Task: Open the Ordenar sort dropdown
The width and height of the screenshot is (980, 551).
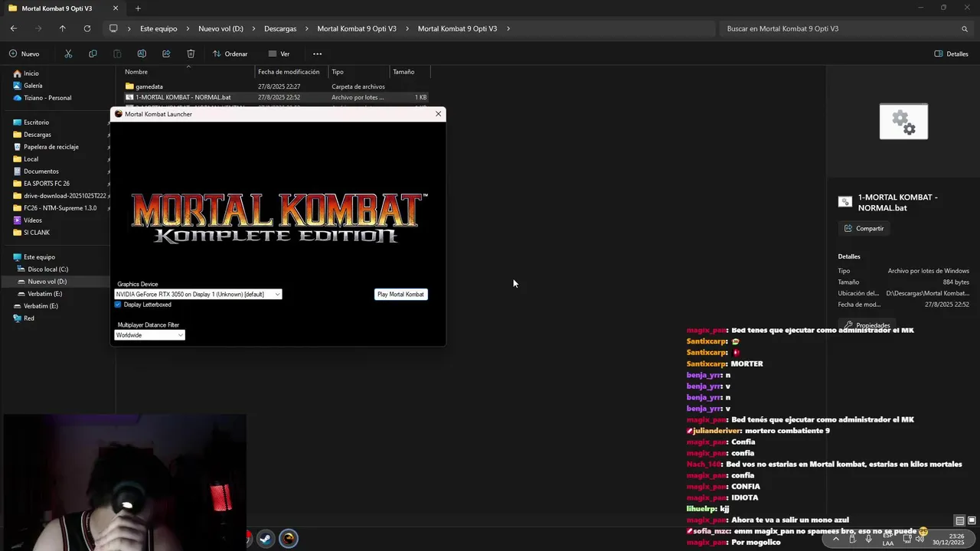Action: tap(230, 54)
